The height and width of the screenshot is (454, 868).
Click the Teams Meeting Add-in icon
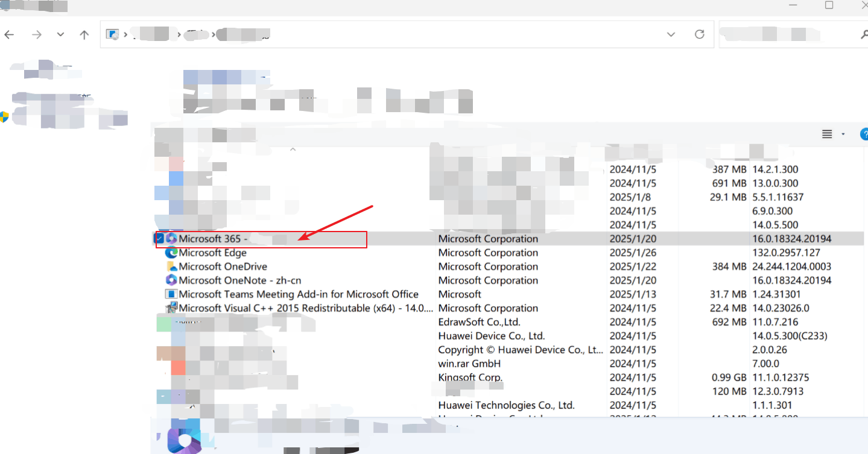click(x=171, y=294)
